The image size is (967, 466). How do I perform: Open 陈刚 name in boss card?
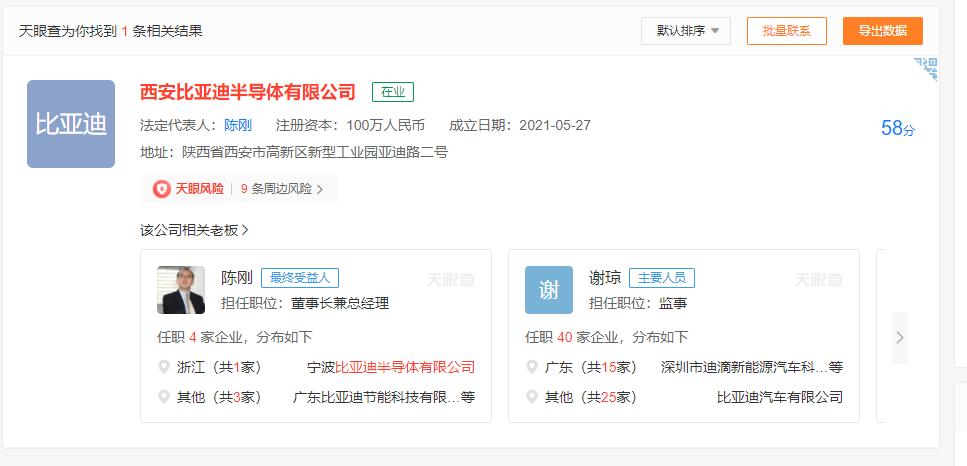[x=237, y=278]
